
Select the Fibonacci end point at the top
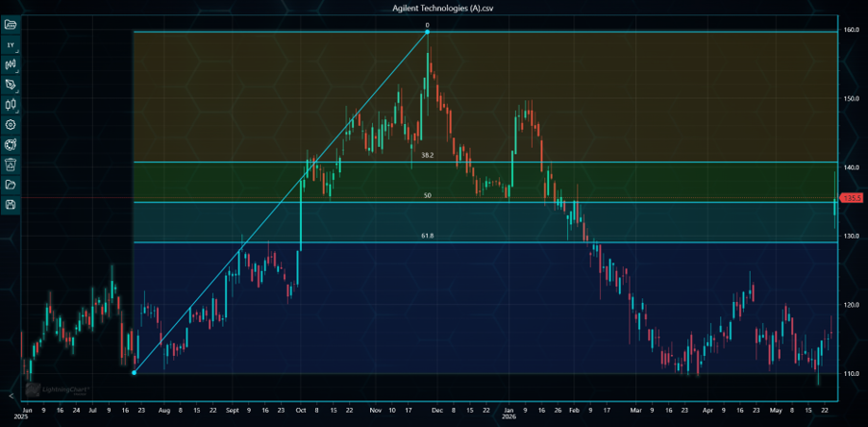point(428,32)
